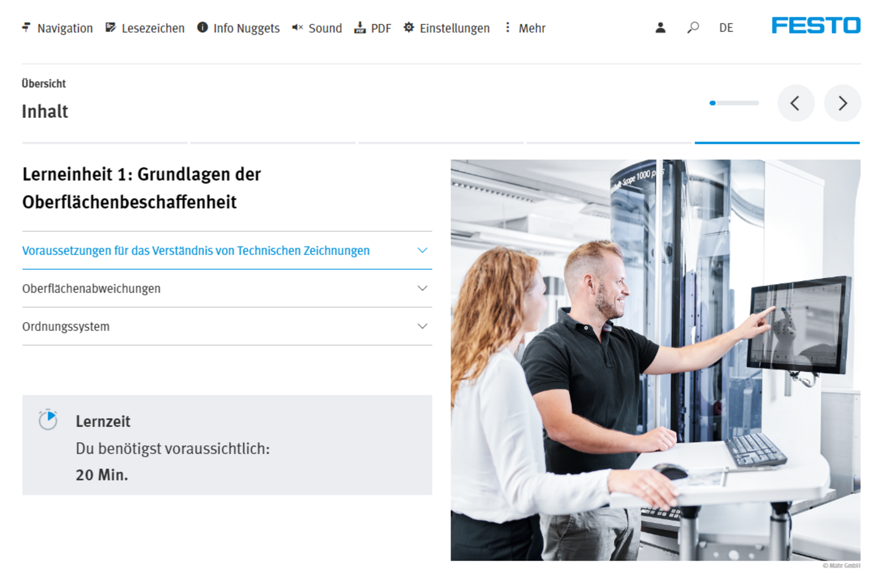Download the course via PDF icon
Screen dimensions: 890x588
click(360, 27)
